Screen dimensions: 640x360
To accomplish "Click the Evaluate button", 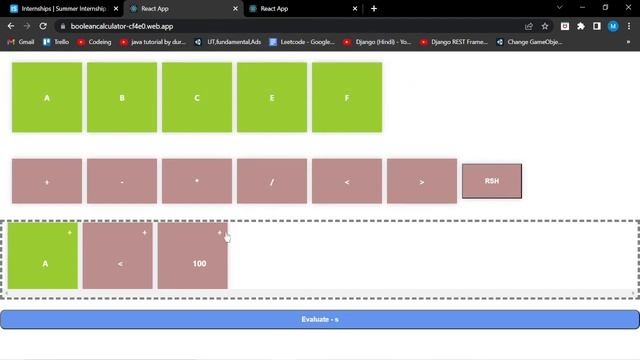I will click(x=320, y=320).
